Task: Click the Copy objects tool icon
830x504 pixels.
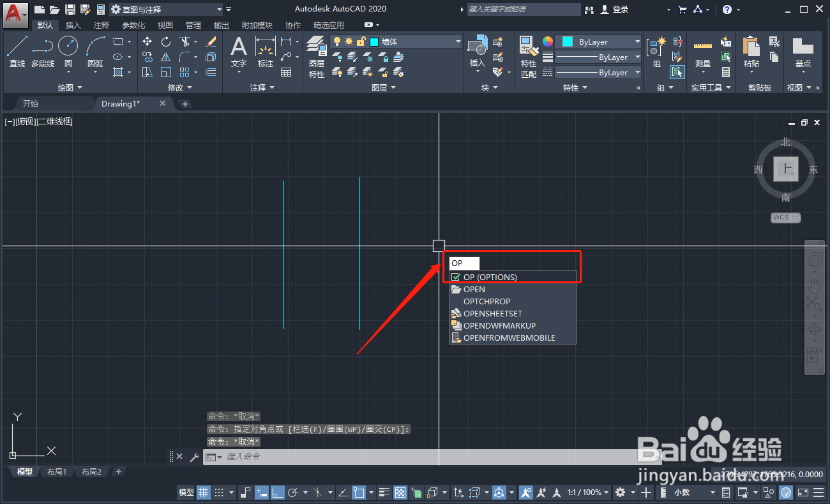Action: [147, 57]
